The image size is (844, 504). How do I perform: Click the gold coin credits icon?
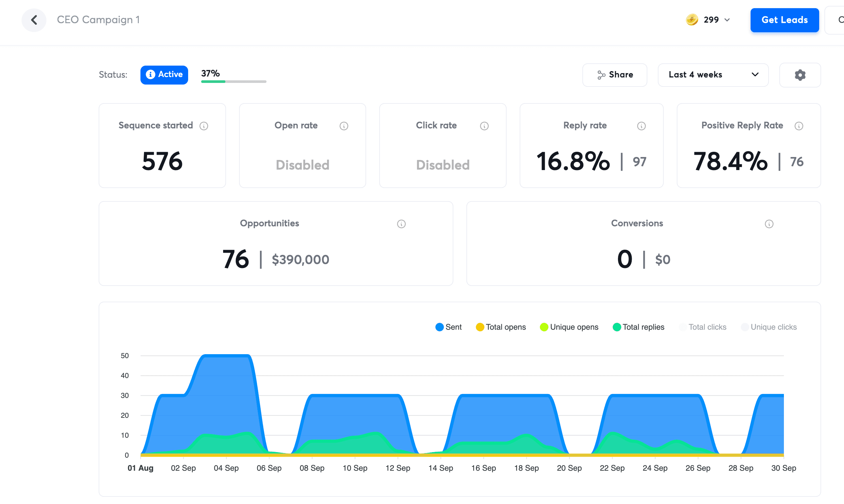692,20
